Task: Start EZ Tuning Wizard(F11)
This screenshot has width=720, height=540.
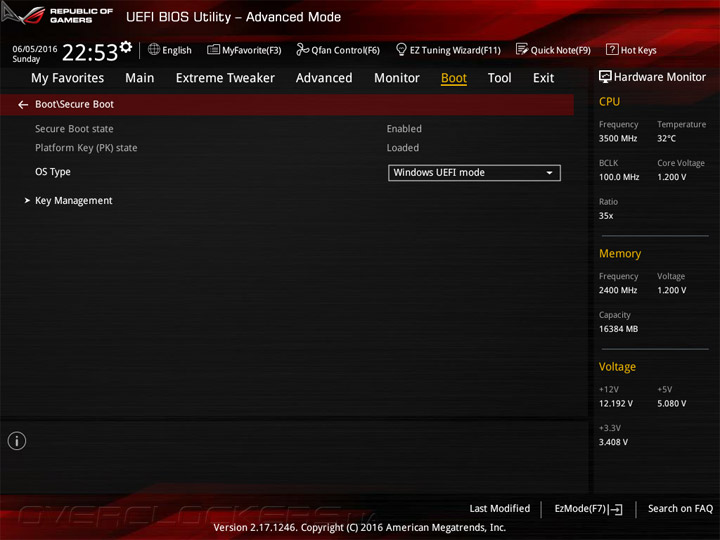Action: pos(448,50)
